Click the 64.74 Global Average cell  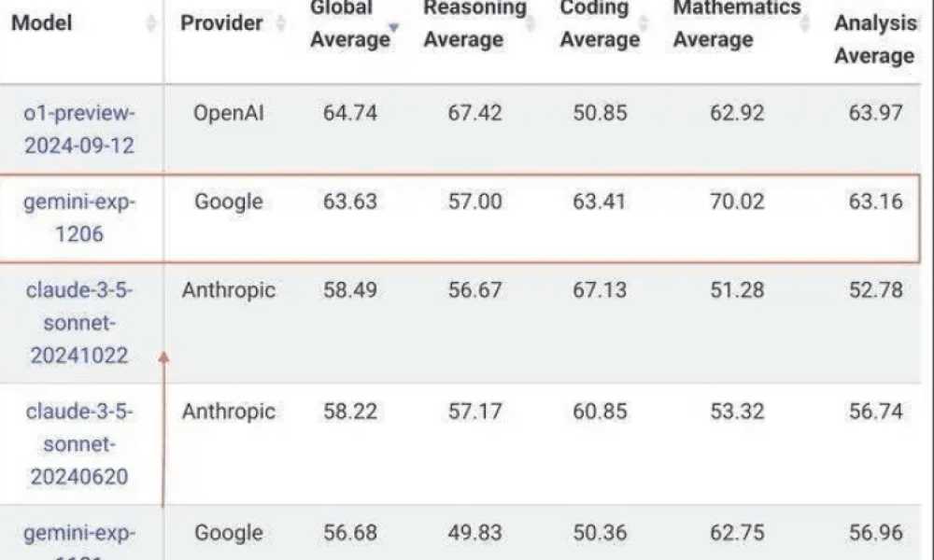(x=349, y=113)
